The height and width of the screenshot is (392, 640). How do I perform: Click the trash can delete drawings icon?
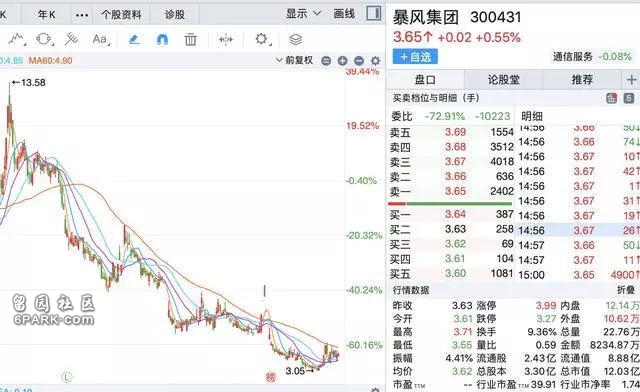(x=191, y=40)
